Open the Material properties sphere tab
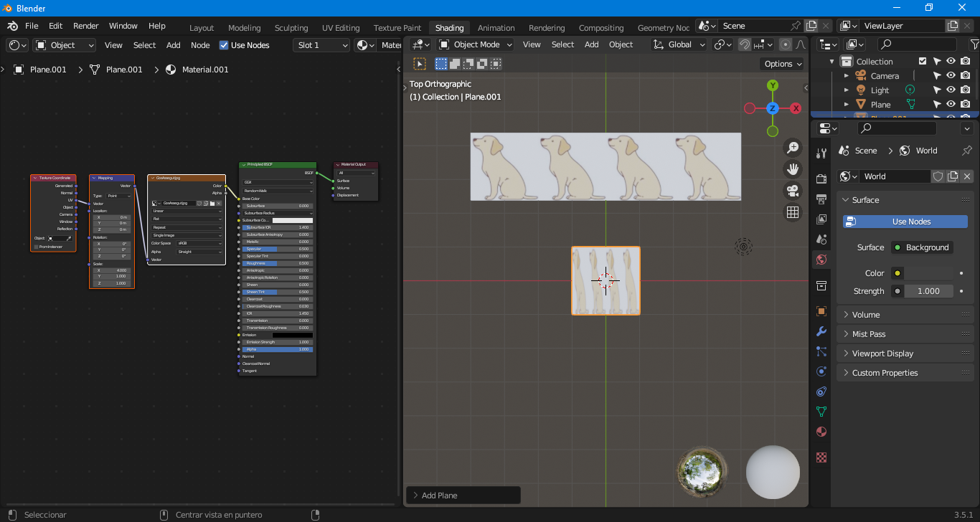 [821, 432]
